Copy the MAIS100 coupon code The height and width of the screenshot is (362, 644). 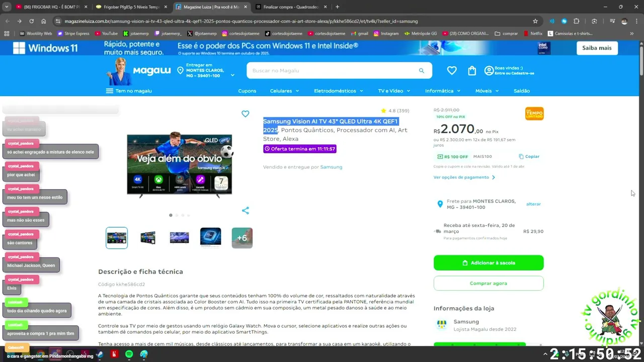coord(529,156)
